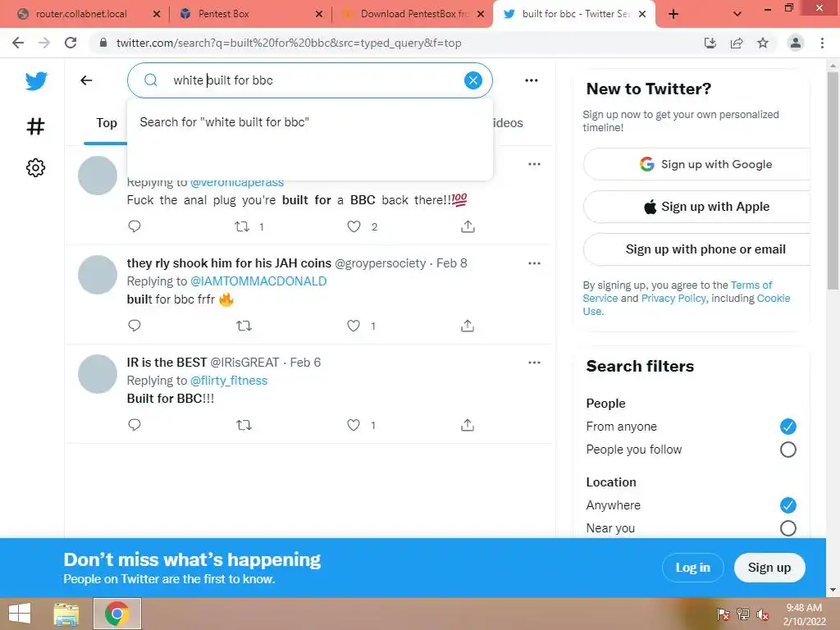The image size is (840, 630).
Task: Click the Twitter bird logo
Action: [36, 81]
